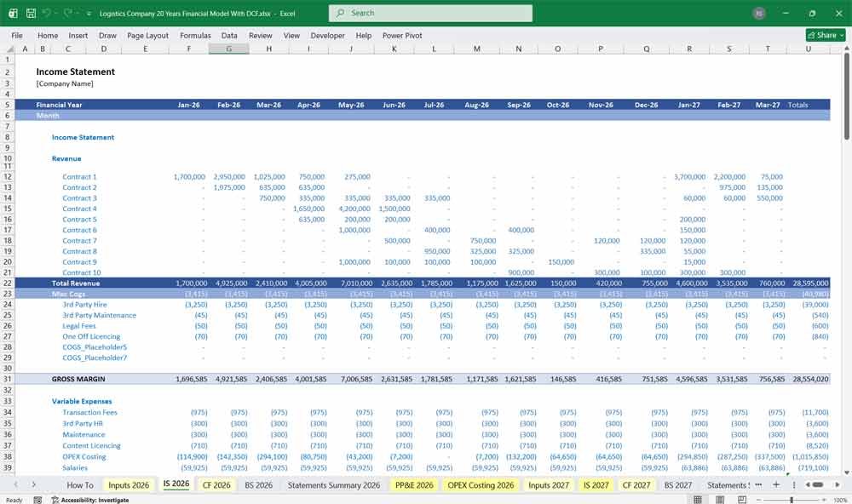
Task: Click the 3rd Party Hire row label
Action: coord(84,305)
